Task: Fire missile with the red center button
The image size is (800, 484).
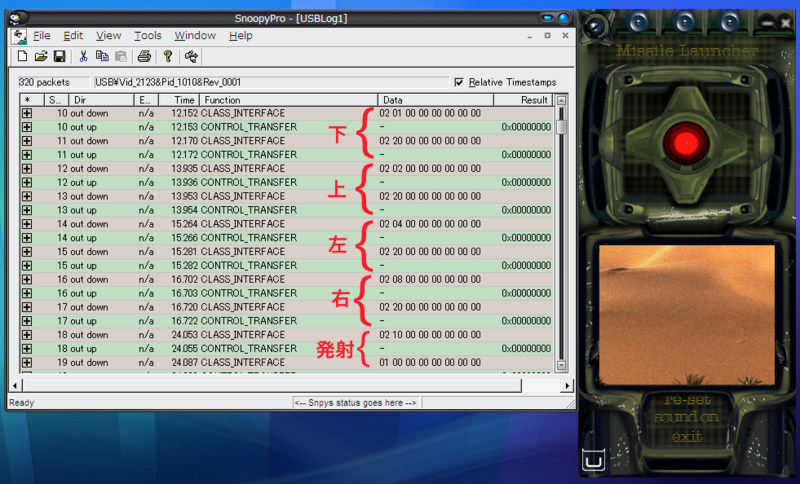Action: point(686,143)
